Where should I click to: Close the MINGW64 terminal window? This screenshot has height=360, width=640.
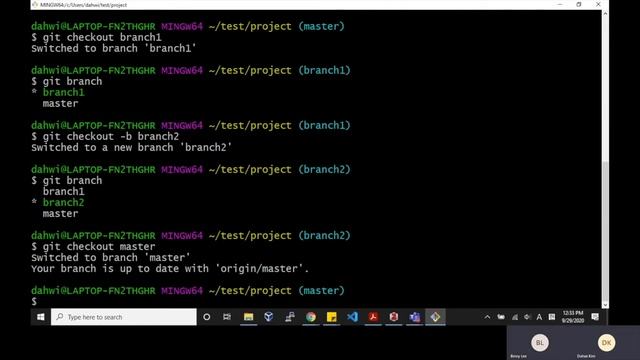click(x=598, y=4)
